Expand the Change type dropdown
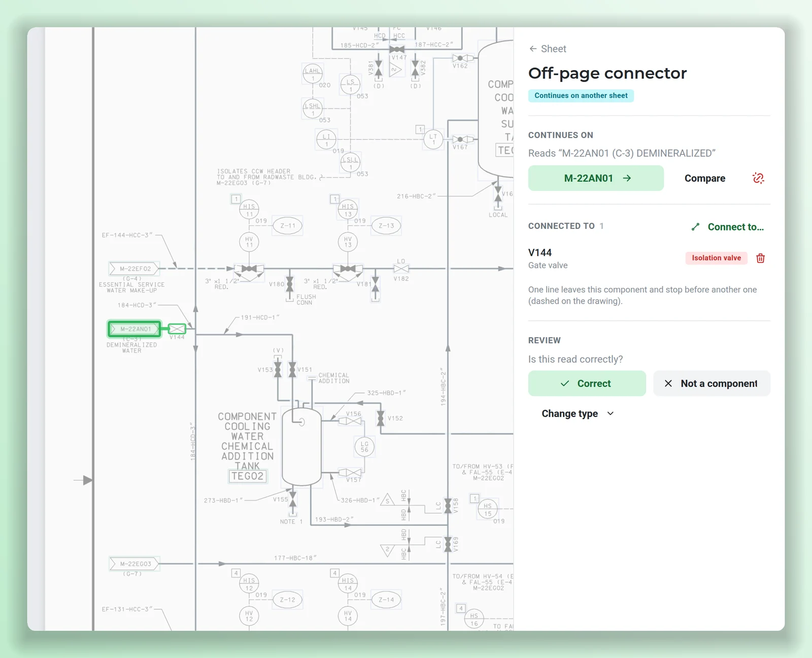This screenshot has height=658, width=812. point(578,413)
